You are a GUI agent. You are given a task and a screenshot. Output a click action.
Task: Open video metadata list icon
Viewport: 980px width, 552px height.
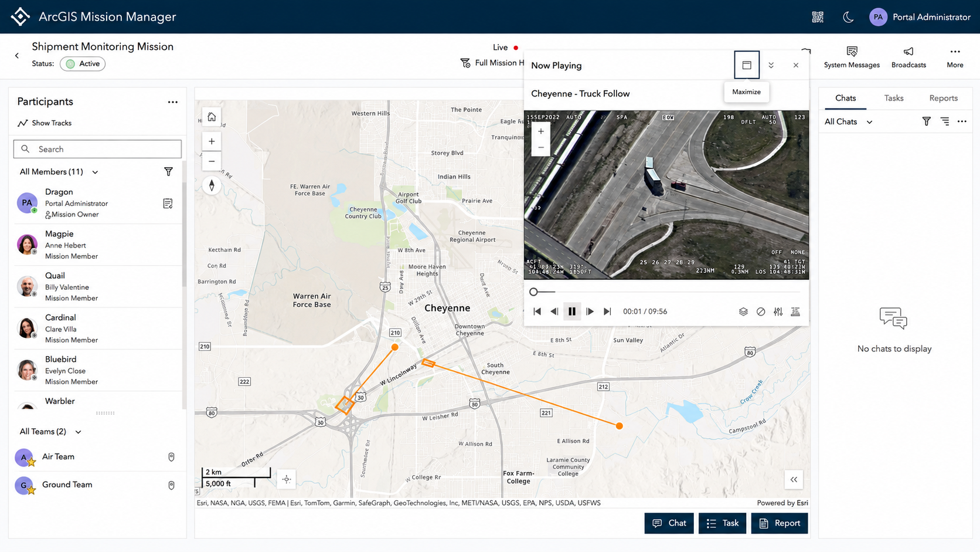(795, 311)
